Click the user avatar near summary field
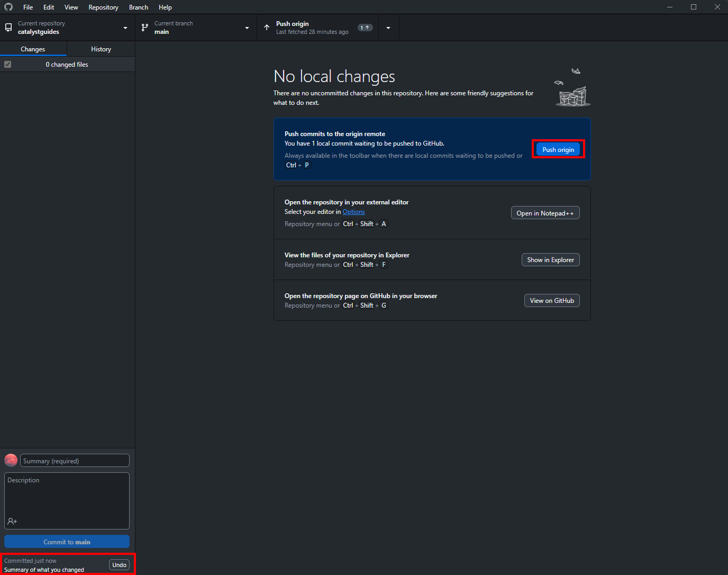The image size is (728, 575). tap(11, 460)
